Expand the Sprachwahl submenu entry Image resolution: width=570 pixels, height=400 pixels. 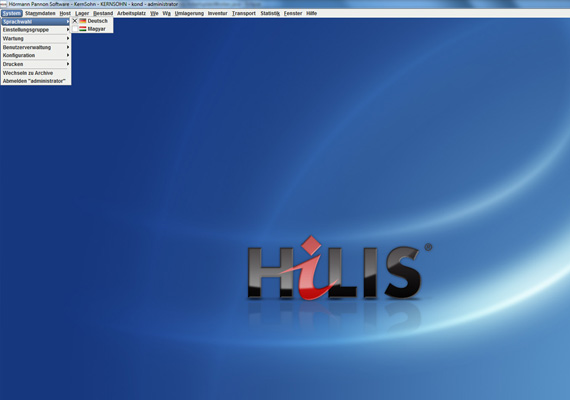pyautogui.click(x=36, y=22)
